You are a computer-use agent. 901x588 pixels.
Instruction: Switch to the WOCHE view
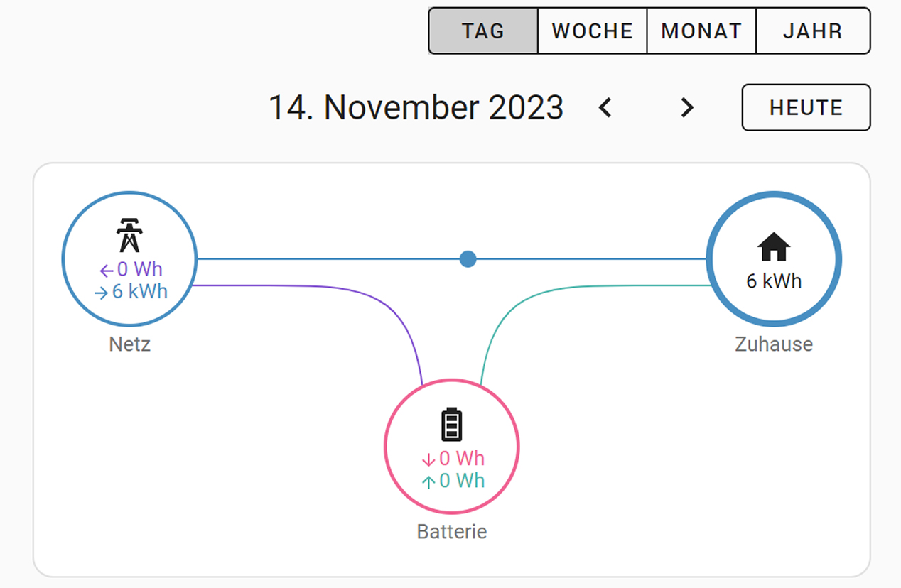point(592,31)
